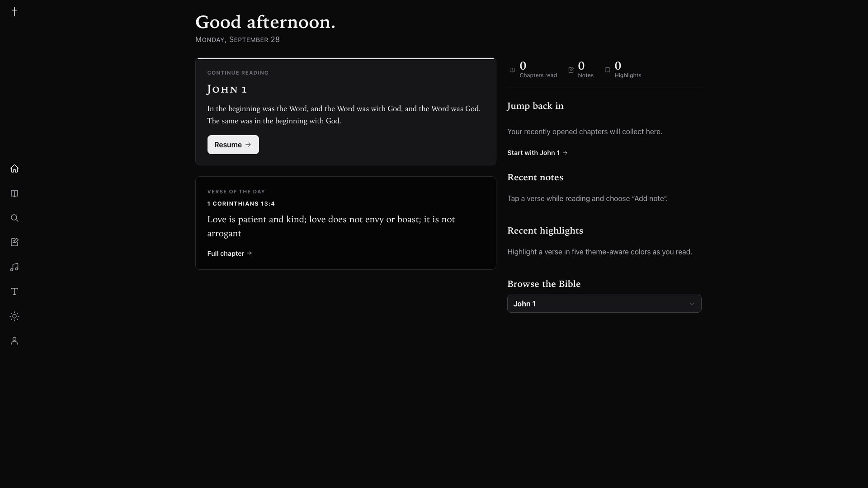Open the Full chapter link
This screenshot has height=488, width=868.
[230, 253]
